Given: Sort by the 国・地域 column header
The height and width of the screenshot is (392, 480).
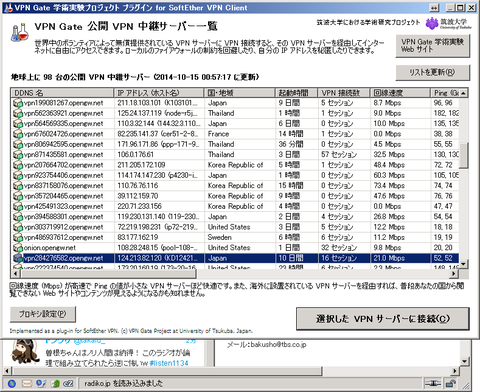Looking at the screenshot, I should pyautogui.click(x=240, y=93).
